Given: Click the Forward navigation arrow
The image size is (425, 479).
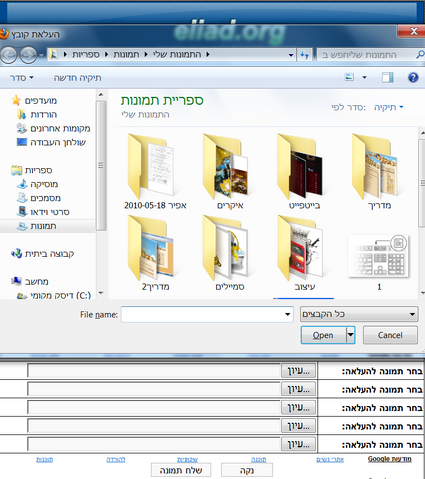Looking at the screenshot, I should coord(28,55).
